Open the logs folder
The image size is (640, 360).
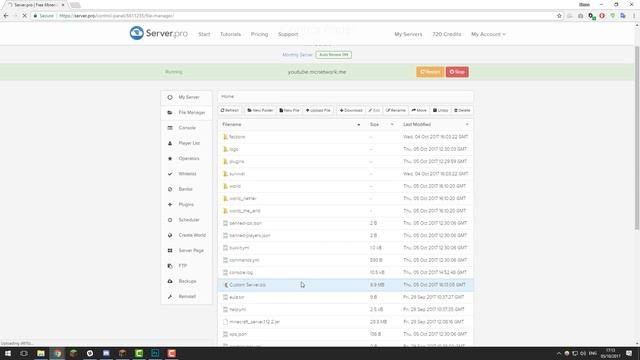[x=233, y=149]
